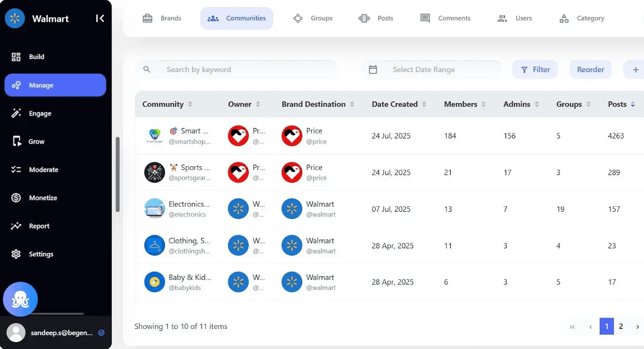
Task: Click the octopus assistant chat icon
Action: [x=21, y=299]
